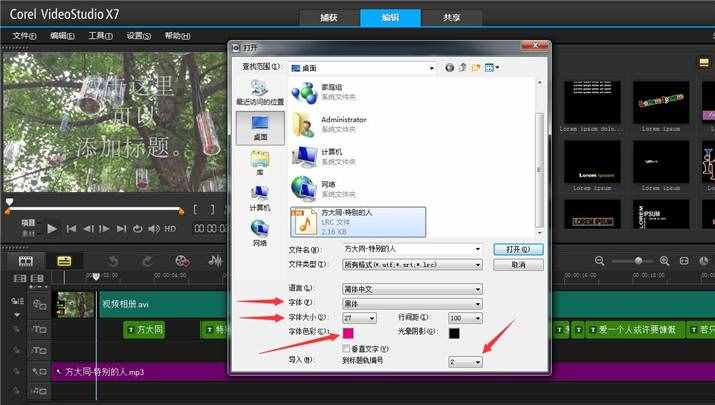Viewport: 715px width, 405px height.
Task: Expand the 文件名 combo box
Action: click(x=477, y=249)
